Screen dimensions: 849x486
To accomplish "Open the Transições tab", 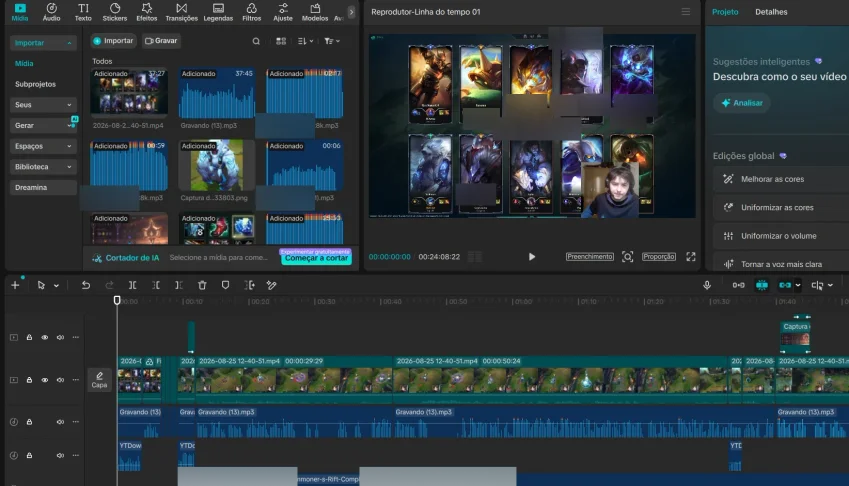I will tap(181, 12).
